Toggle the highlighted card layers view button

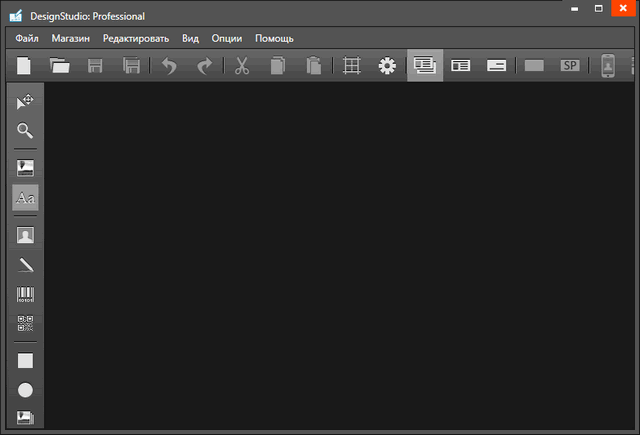point(425,66)
